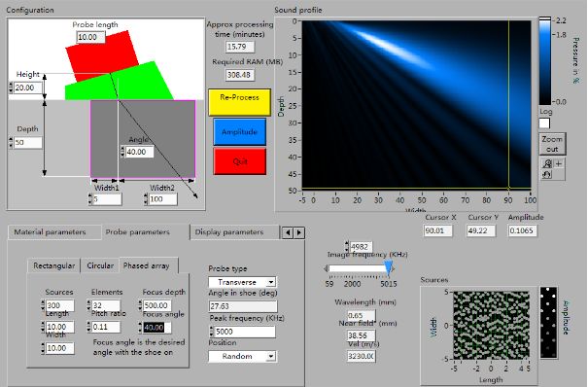Activate the hand pan tool icon

tap(547, 174)
